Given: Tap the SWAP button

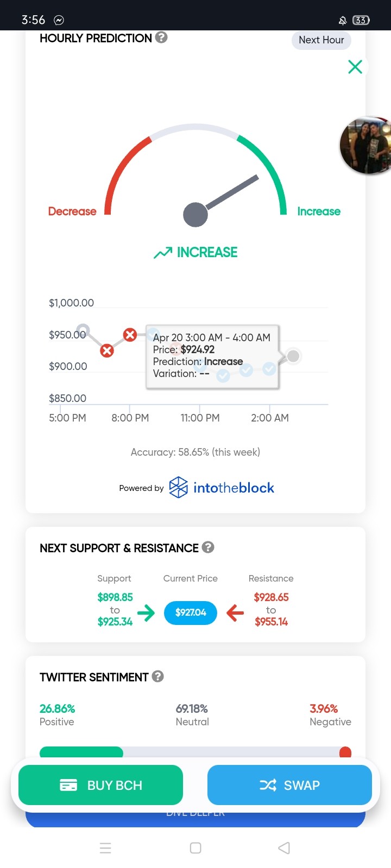Looking at the screenshot, I should pyautogui.click(x=289, y=785).
